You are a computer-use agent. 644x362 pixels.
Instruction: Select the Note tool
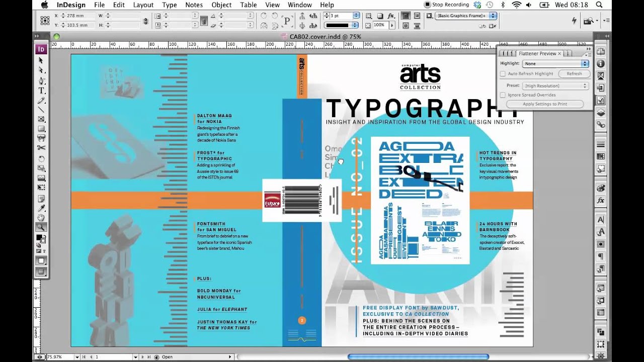pos(41,199)
